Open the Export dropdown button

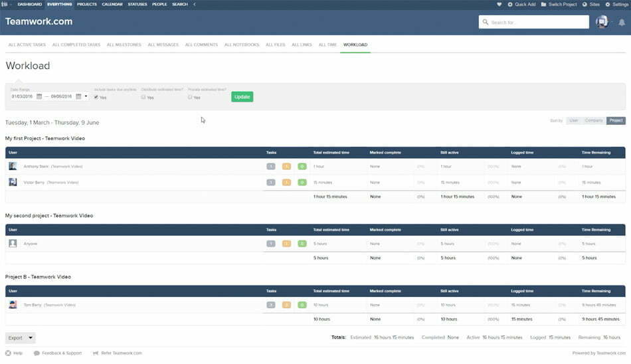20,337
